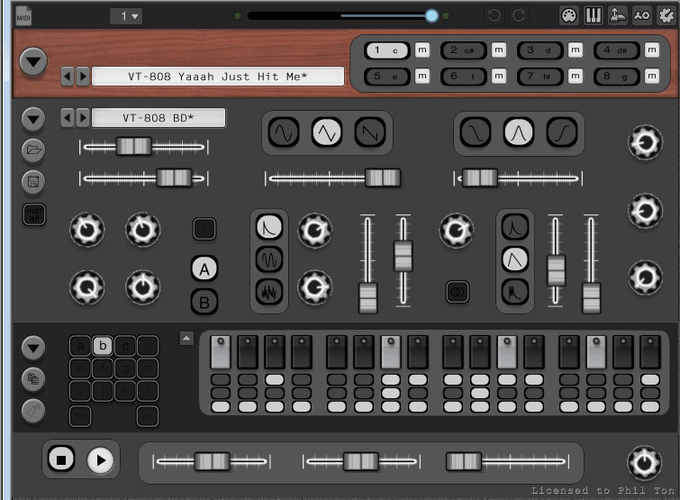Select low-pass filter shape
The width and height of the screenshot is (680, 500).
tap(475, 133)
